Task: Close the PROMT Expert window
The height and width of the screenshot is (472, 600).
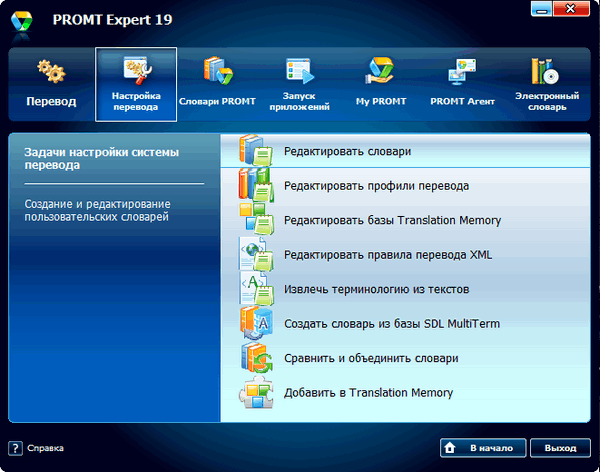Action: (x=571, y=9)
